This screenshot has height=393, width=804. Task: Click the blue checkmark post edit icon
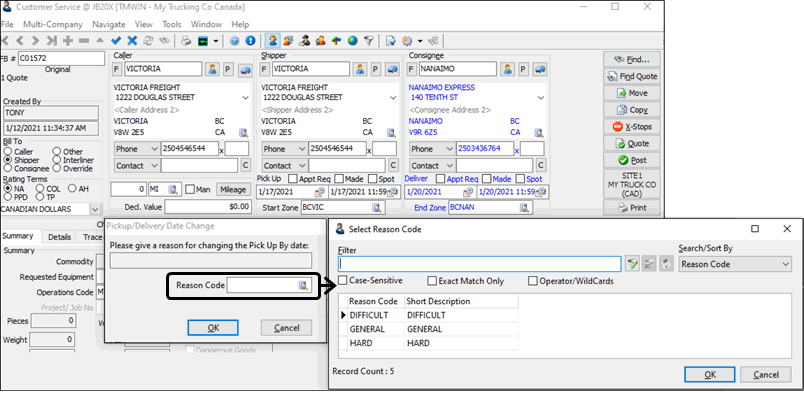(x=116, y=41)
